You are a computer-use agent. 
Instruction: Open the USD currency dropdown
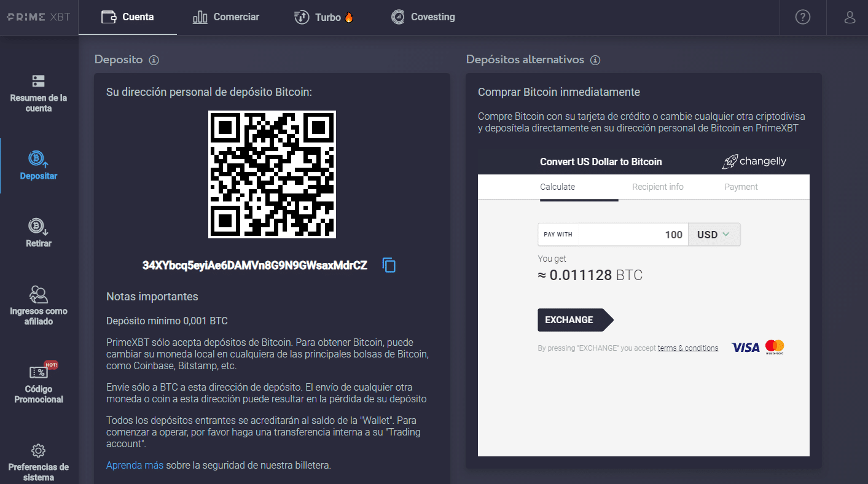pos(714,235)
